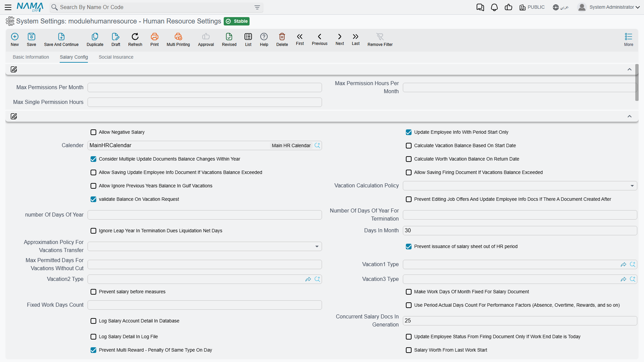Switch to Basic Information tab

pyautogui.click(x=31, y=57)
